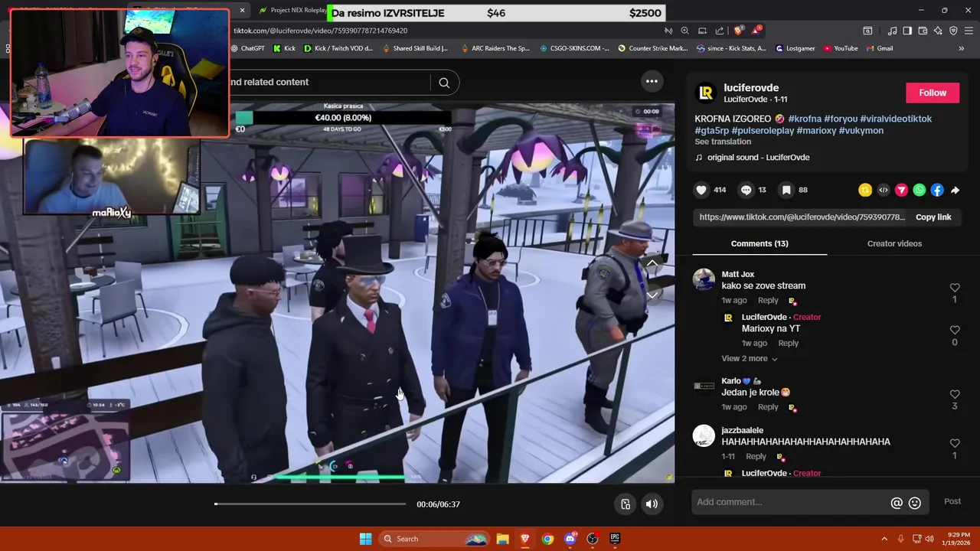Open the Brave Rewards triangle icon
This screenshot has height=551, width=980.
point(756,31)
